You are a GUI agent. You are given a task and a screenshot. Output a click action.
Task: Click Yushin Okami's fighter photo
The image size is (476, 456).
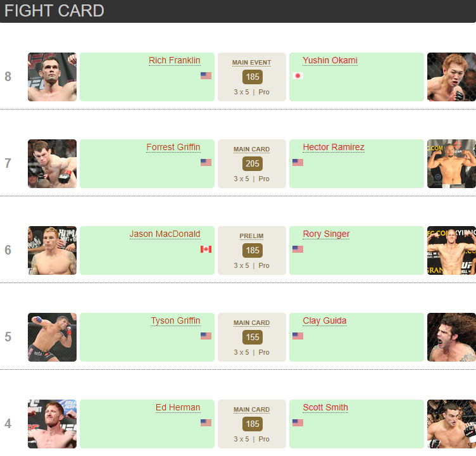(x=451, y=77)
